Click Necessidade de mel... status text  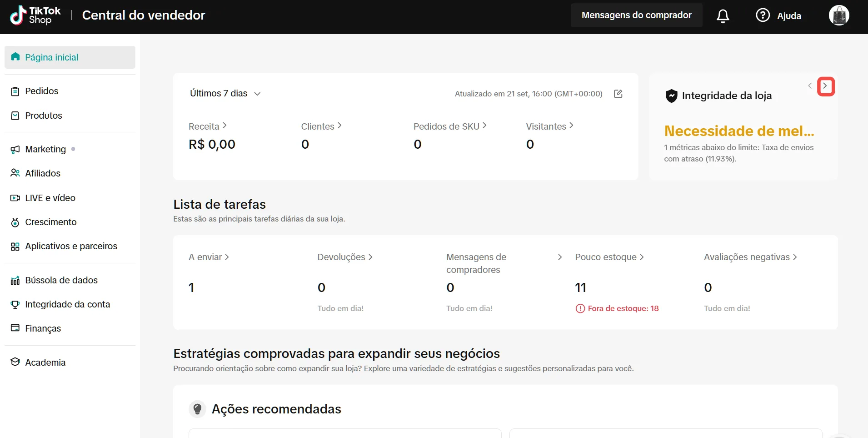point(739,131)
